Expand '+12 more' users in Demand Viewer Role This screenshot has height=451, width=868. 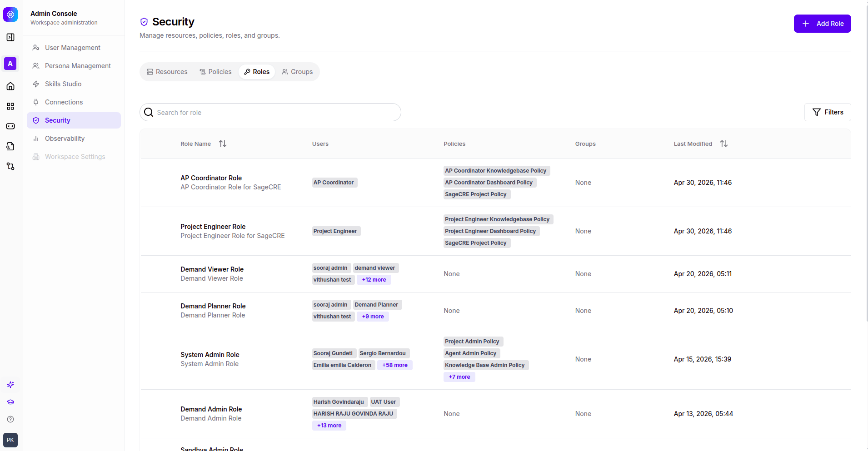click(374, 280)
